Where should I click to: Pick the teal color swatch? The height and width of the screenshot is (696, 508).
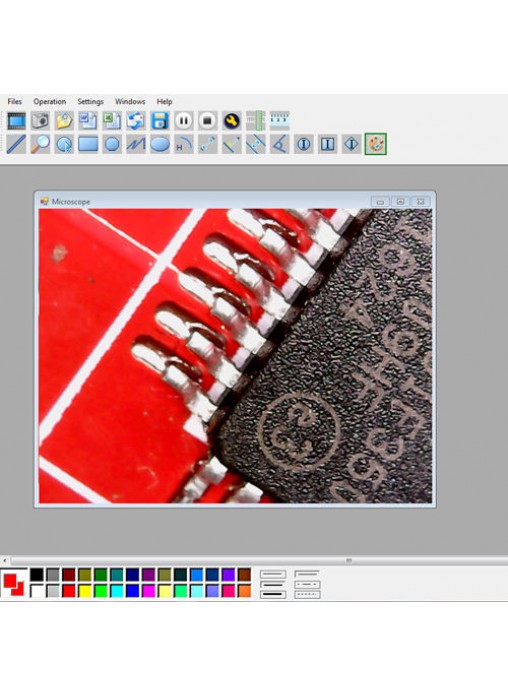tap(117, 575)
